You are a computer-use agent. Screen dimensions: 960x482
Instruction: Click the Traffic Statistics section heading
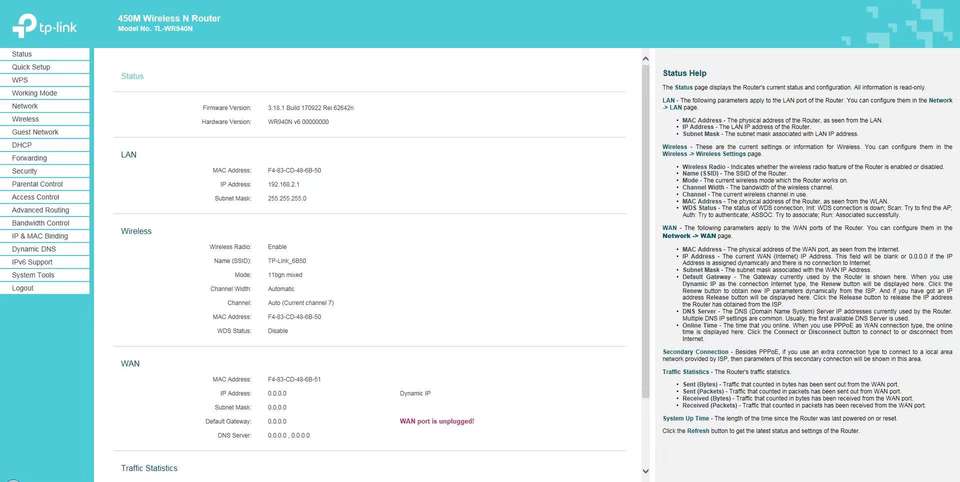(x=149, y=468)
